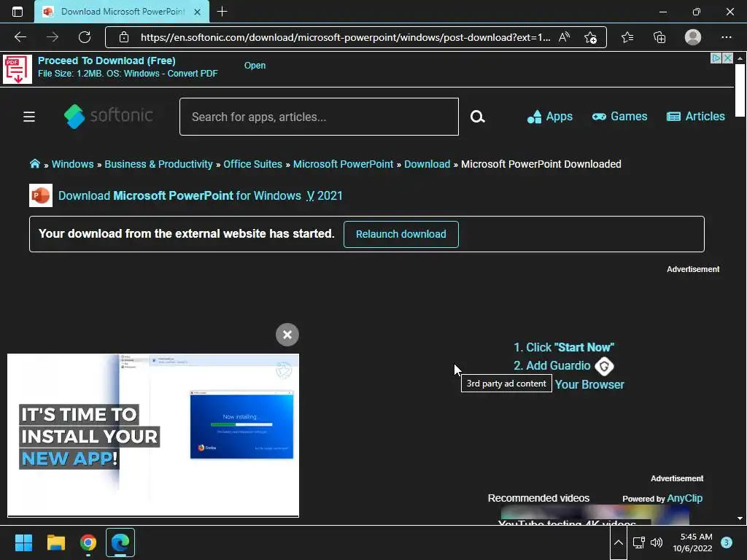Focus the Search for apps field
The height and width of the screenshot is (560, 747).
(x=320, y=117)
